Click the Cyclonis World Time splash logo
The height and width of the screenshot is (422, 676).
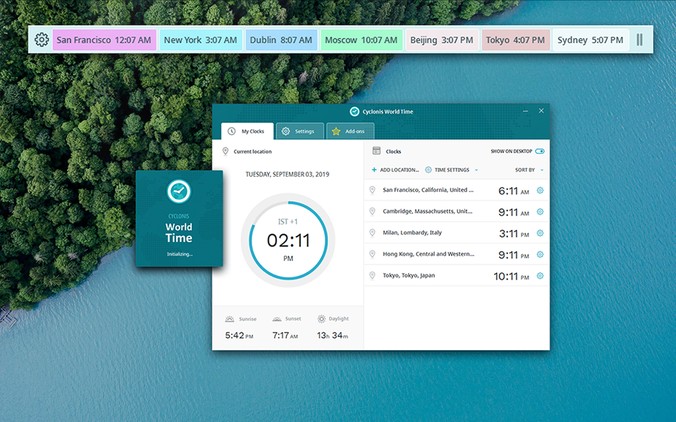click(x=177, y=191)
